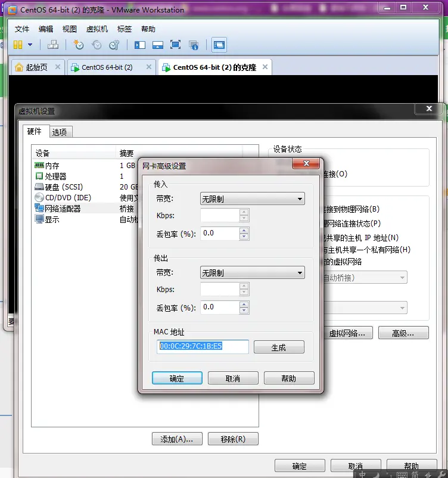
Task: Toggle the library sidebar panel icon
Action: tap(140, 45)
